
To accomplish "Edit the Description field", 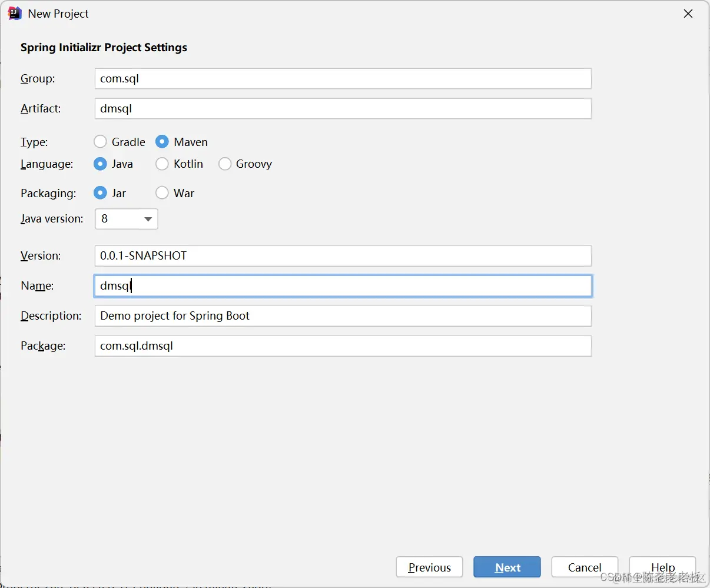I will (x=343, y=316).
